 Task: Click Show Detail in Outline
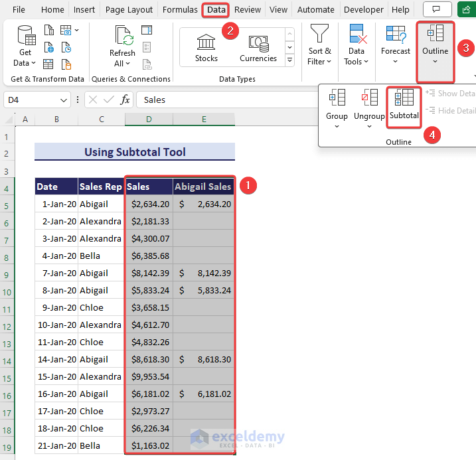[x=451, y=94]
